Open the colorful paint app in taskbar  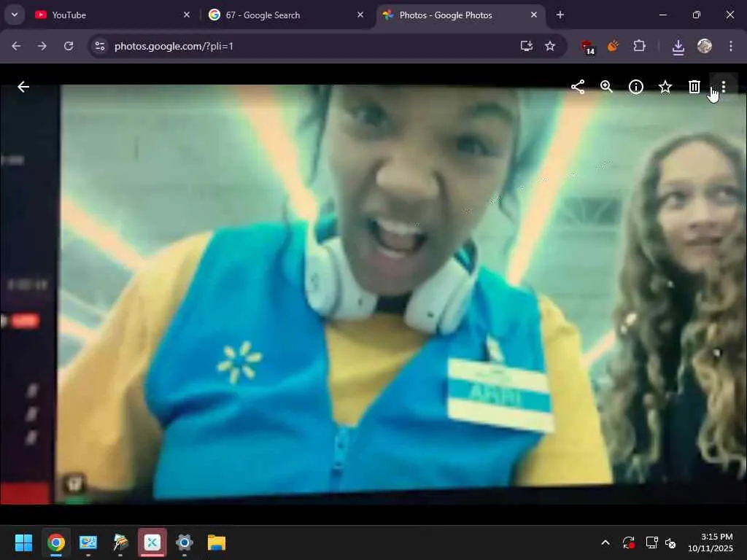120,542
